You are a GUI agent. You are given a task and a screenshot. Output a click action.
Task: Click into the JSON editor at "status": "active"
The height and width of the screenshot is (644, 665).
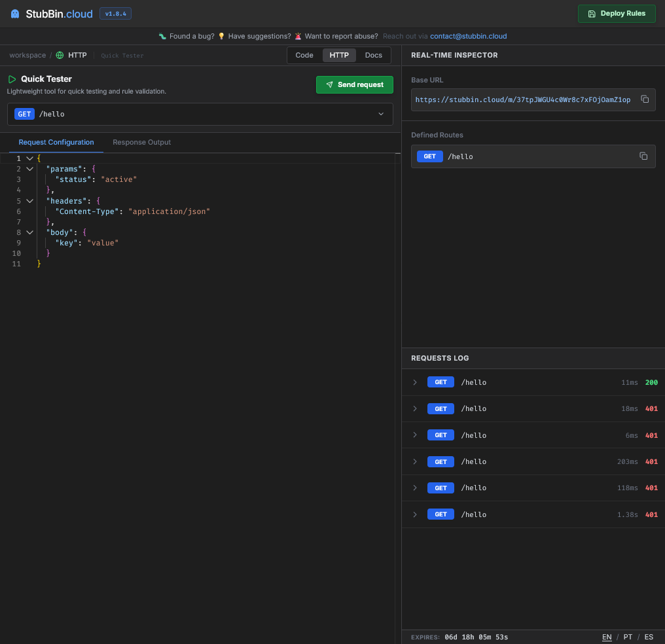(x=96, y=179)
